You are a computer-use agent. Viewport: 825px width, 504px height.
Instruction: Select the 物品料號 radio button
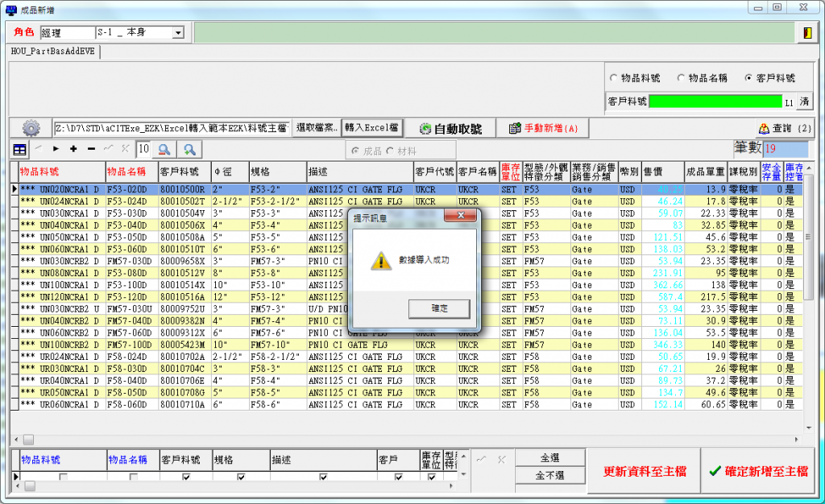point(614,78)
